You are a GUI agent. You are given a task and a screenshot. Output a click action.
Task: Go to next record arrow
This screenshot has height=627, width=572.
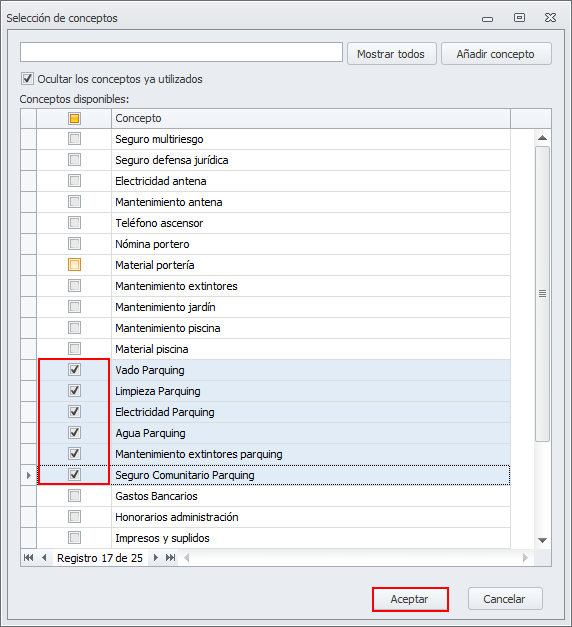(x=156, y=557)
